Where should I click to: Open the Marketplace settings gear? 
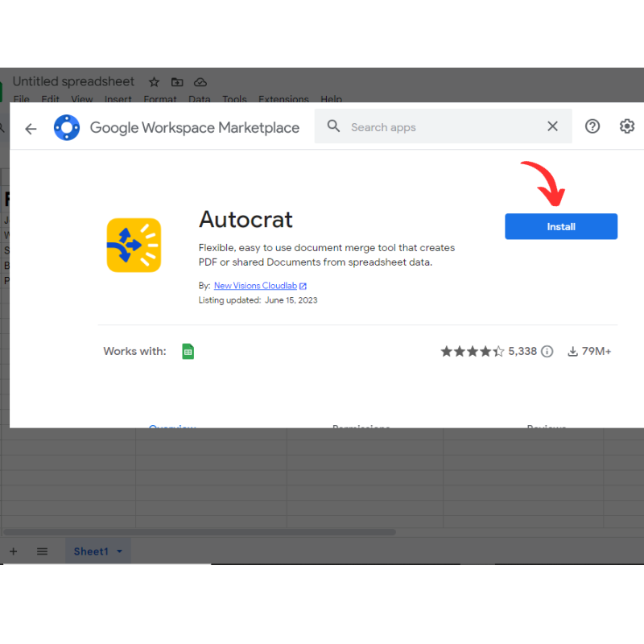[627, 126]
